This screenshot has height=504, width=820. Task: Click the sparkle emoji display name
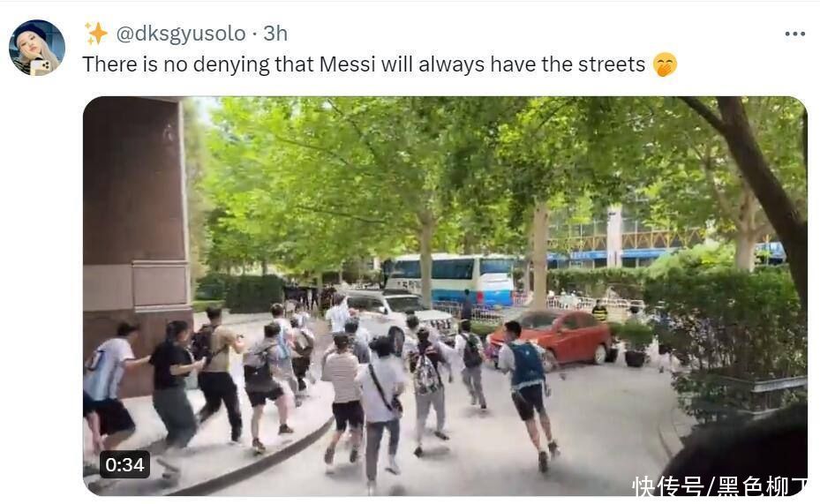pyautogui.click(x=96, y=34)
